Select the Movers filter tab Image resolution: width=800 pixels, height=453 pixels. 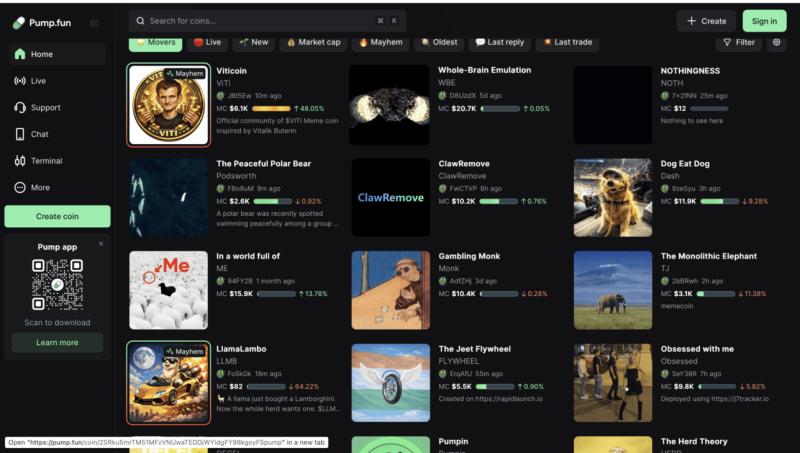click(x=155, y=43)
